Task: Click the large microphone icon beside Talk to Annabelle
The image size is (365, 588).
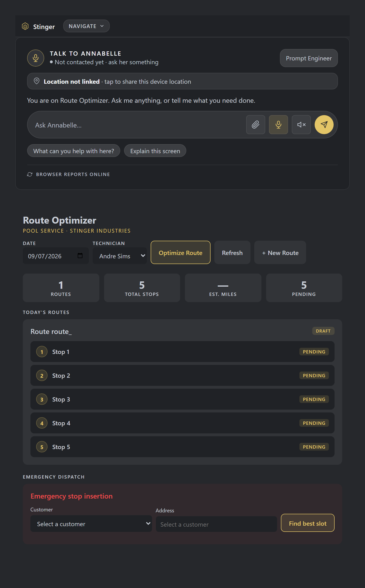Action: (36, 58)
